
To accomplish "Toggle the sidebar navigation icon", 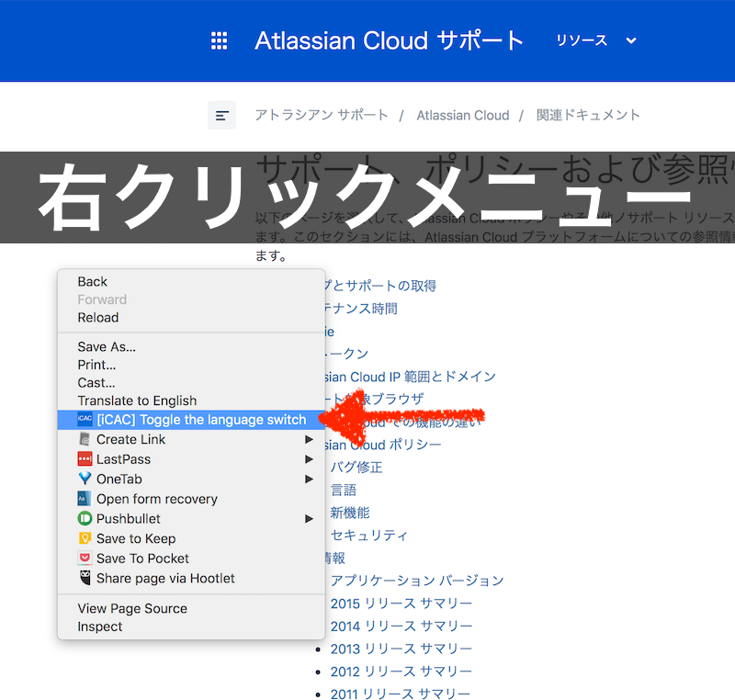I will click(221, 115).
